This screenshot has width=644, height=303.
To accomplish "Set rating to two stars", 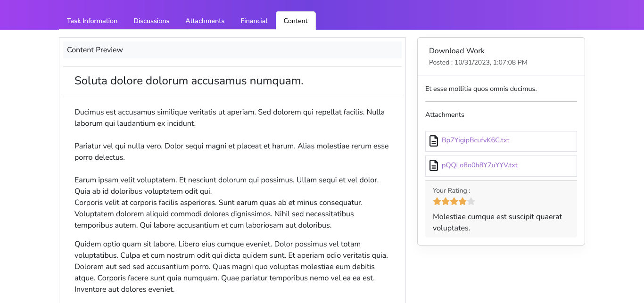I will pos(446,202).
